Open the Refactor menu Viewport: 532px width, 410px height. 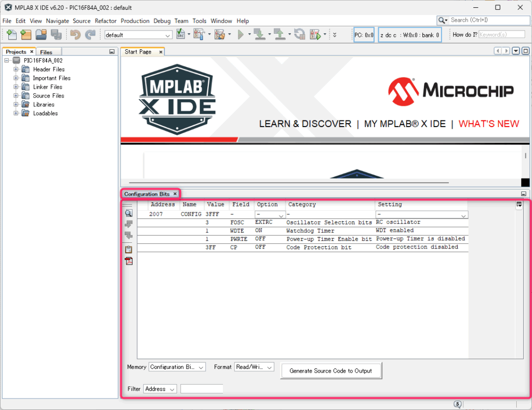pyautogui.click(x=105, y=21)
